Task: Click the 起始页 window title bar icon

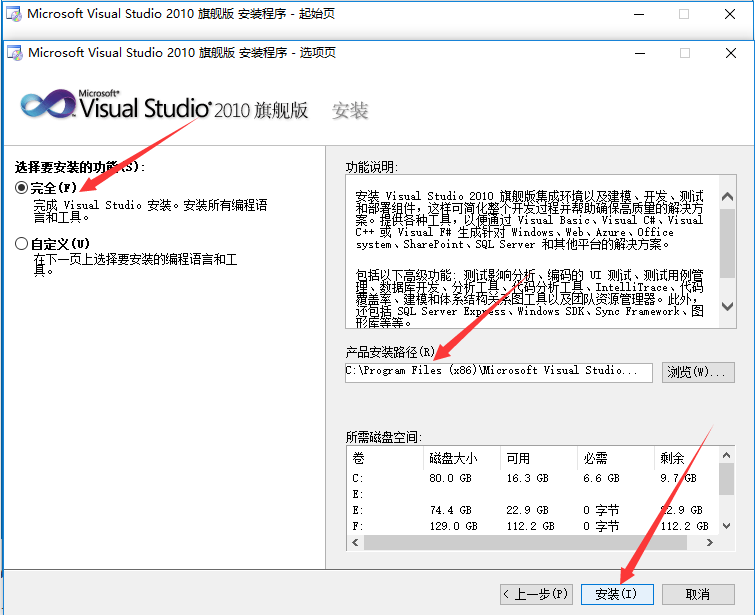Action: click(14, 14)
